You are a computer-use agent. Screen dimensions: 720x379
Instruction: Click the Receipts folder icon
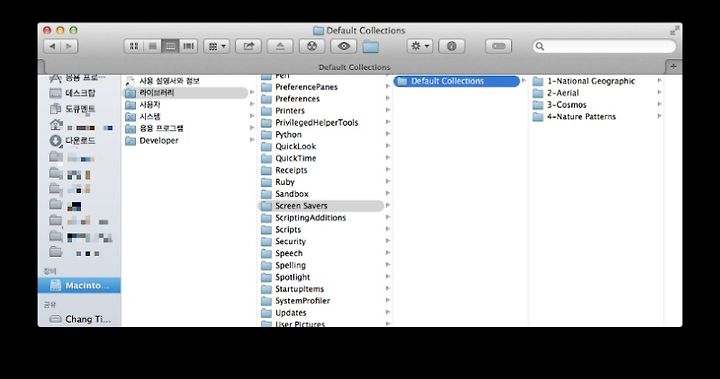point(266,170)
